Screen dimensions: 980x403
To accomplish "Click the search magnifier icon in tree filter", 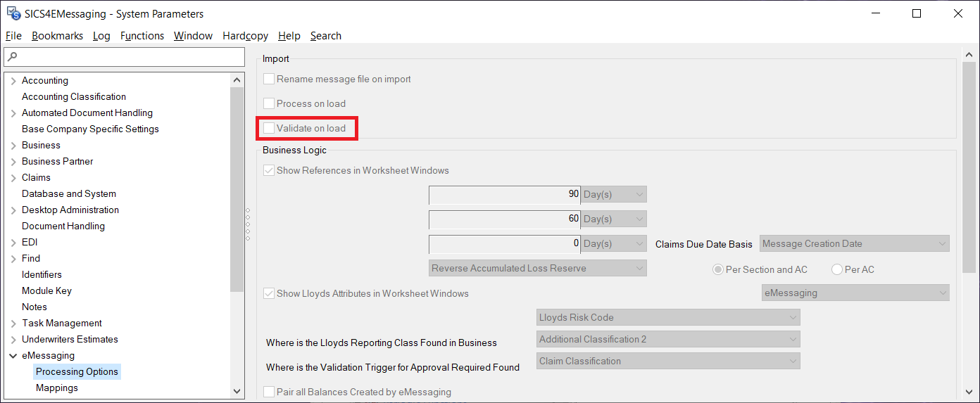I will [13, 57].
